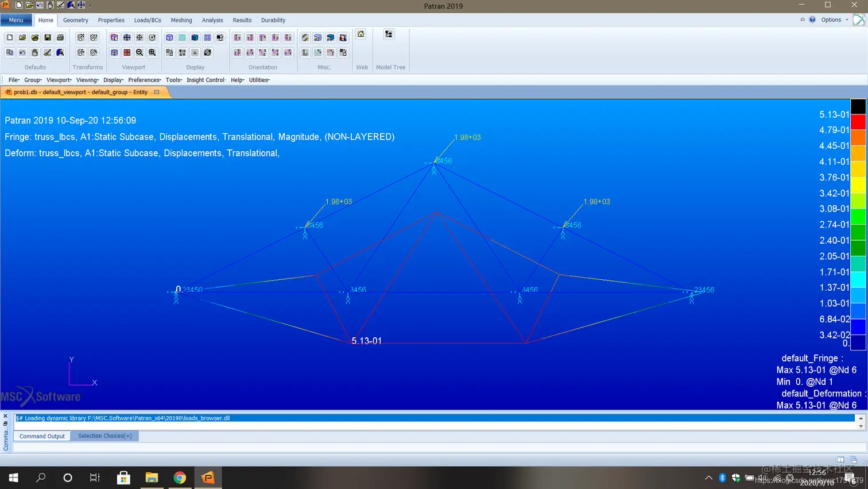Screen dimensions: 868x489
Task: Click the Smooth Shaded blue cube icon
Action: (195, 37)
